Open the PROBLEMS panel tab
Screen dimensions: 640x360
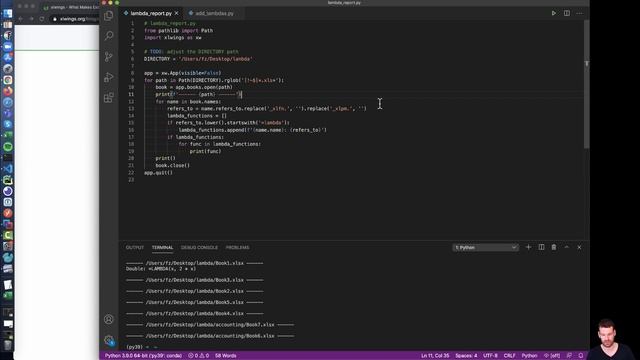(x=237, y=247)
